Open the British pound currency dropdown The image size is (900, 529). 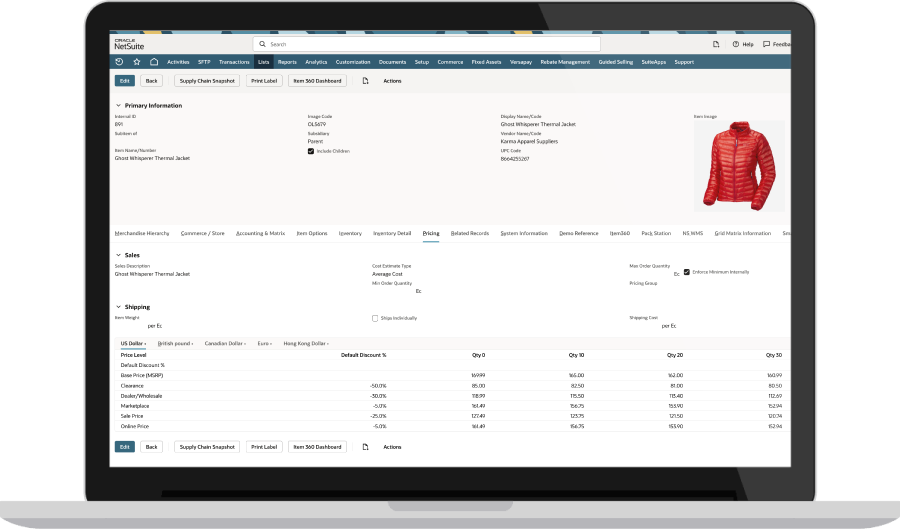(x=175, y=344)
